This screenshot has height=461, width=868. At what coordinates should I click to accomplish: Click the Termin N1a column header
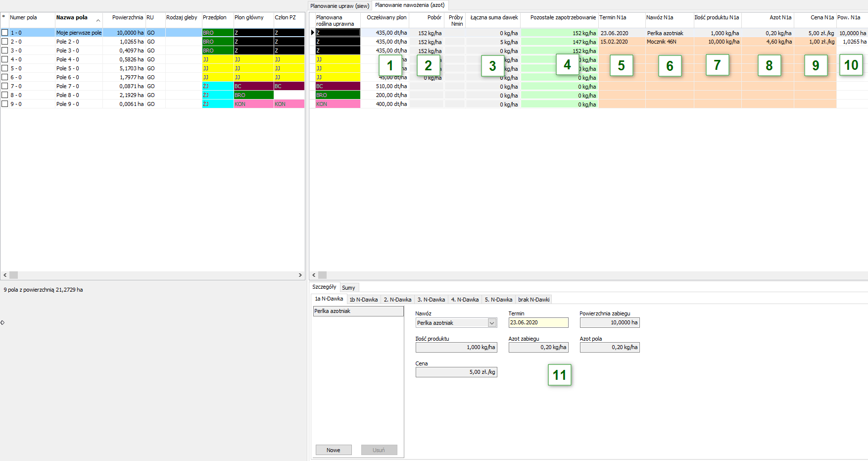click(x=622, y=20)
